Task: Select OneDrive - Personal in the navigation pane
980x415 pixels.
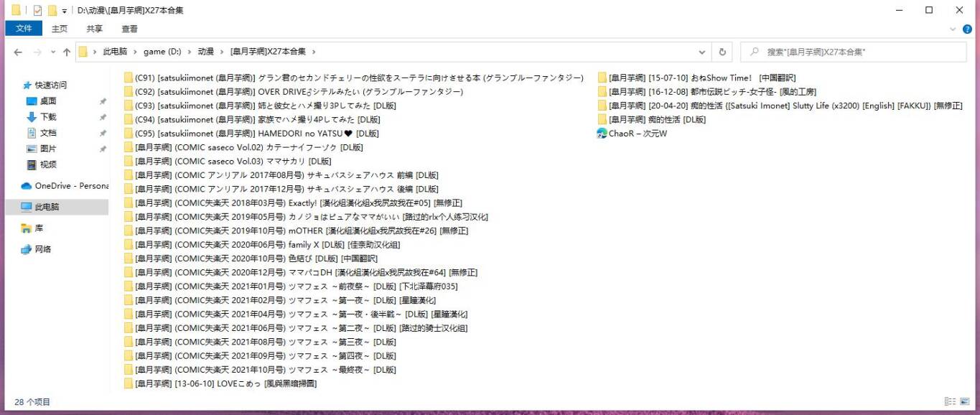Action: [x=71, y=185]
